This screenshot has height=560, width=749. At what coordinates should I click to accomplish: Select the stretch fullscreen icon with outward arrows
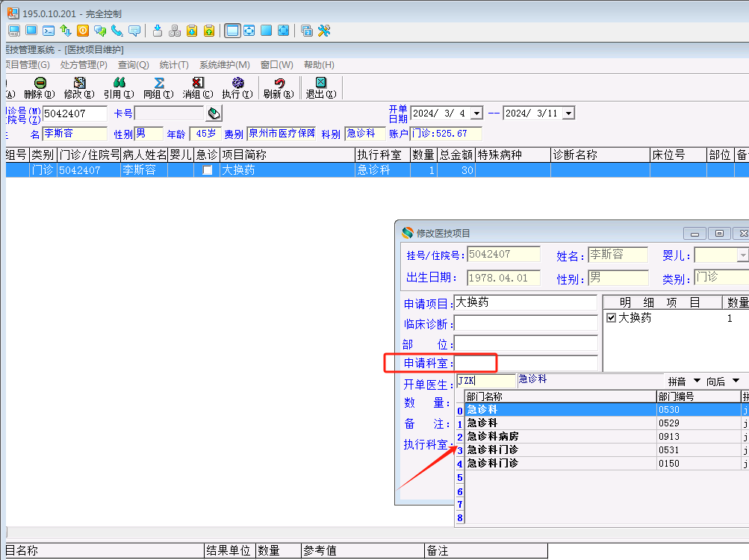click(x=283, y=31)
